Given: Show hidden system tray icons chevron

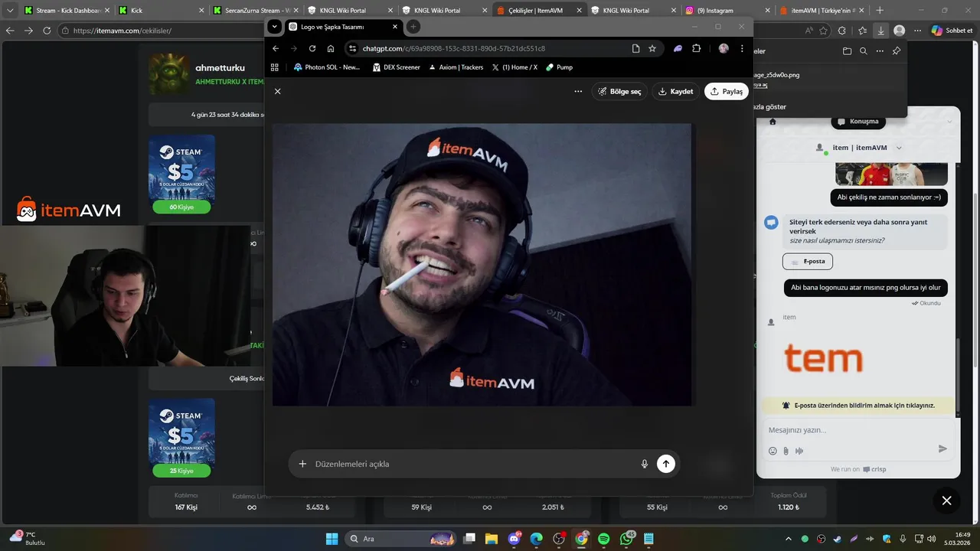Looking at the screenshot, I should coord(788,539).
